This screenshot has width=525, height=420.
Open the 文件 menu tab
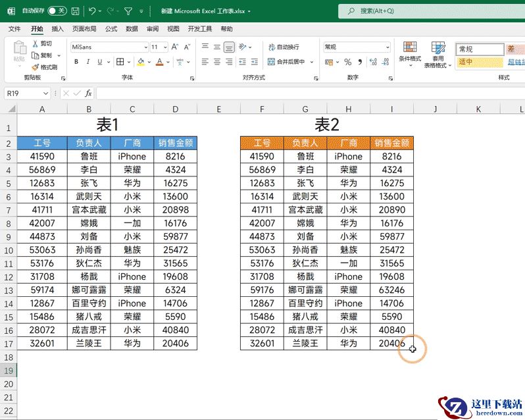[14, 29]
